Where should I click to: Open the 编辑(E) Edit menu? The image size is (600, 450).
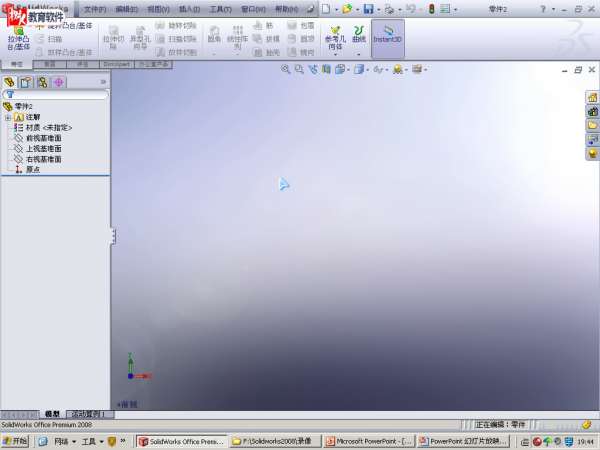coord(127,9)
